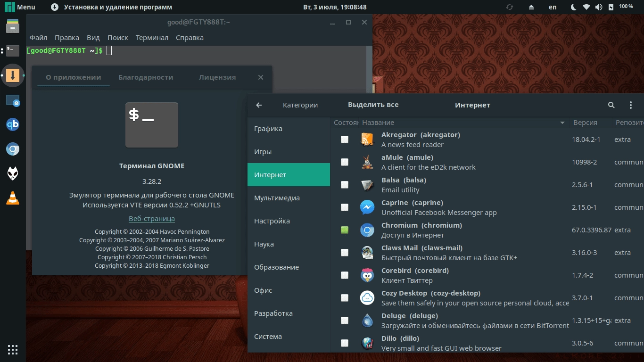Image resolution: width=644 pixels, height=362 pixels.
Task: Click the eject icon in the top panel
Action: (531, 7)
